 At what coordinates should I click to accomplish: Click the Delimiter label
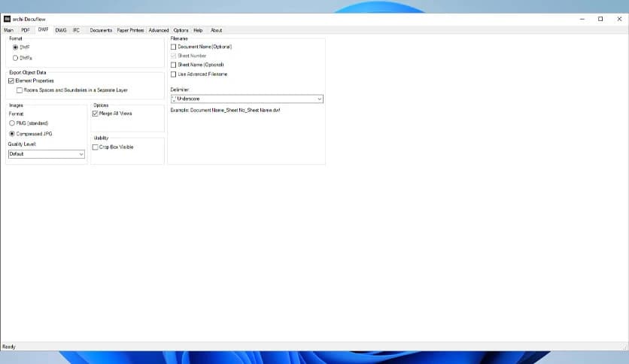pos(180,89)
